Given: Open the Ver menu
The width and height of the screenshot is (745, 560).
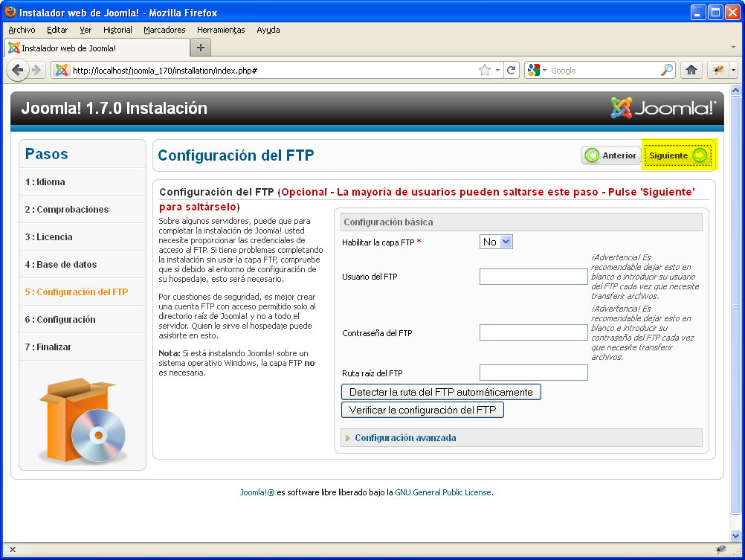Looking at the screenshot, I should pos(86,30).
